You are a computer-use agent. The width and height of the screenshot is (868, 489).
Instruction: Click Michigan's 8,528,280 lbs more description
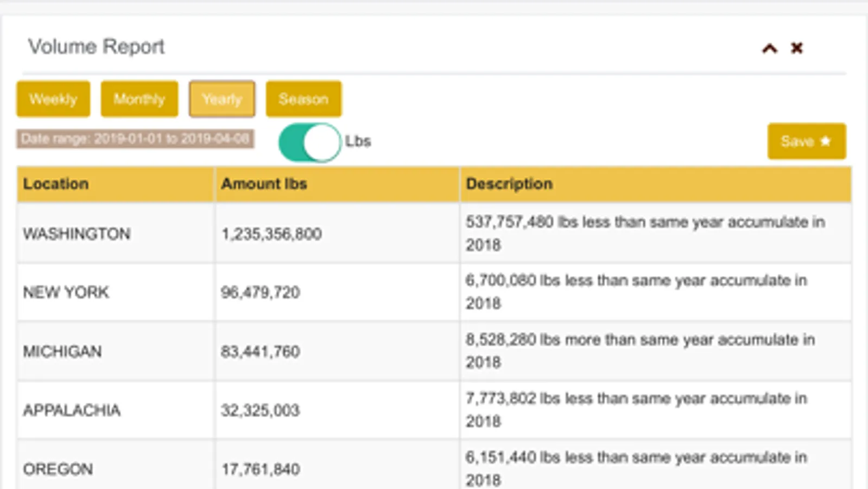[639, 350]
